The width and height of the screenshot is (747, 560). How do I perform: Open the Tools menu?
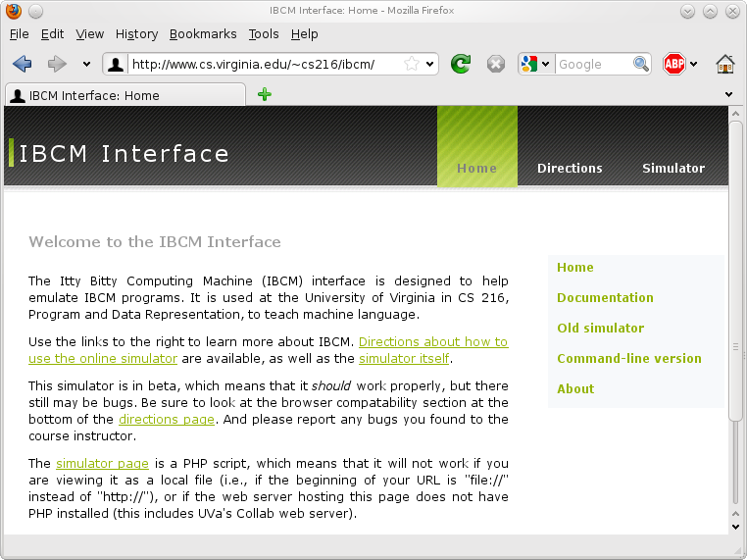tap(264, 33)
